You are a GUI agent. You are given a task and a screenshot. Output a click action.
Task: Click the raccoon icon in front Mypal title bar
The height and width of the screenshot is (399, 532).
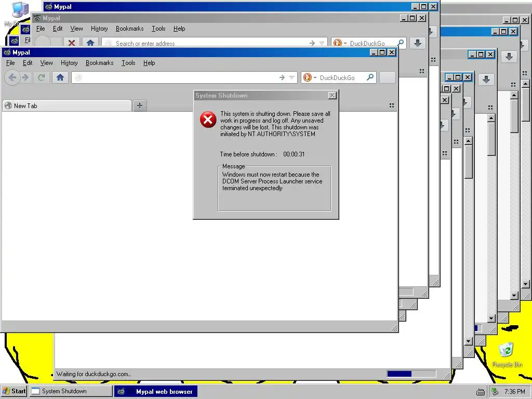pos(7,52)
